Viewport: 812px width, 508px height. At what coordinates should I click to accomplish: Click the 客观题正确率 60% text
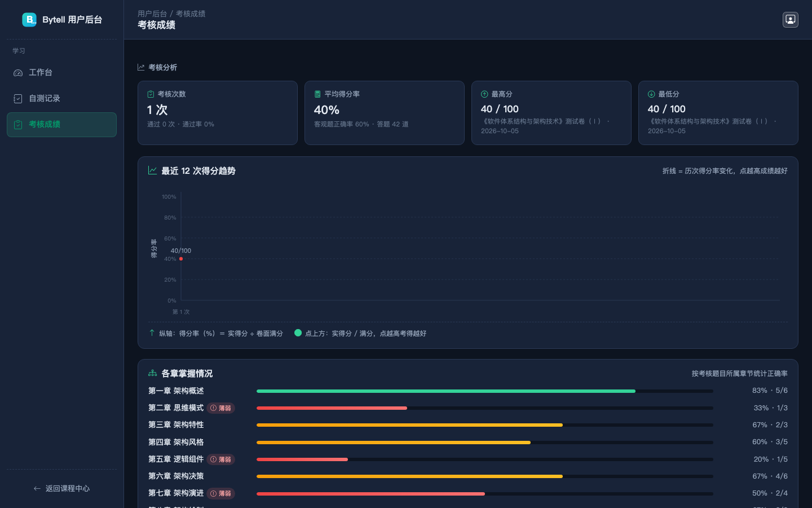coord(342,124)
